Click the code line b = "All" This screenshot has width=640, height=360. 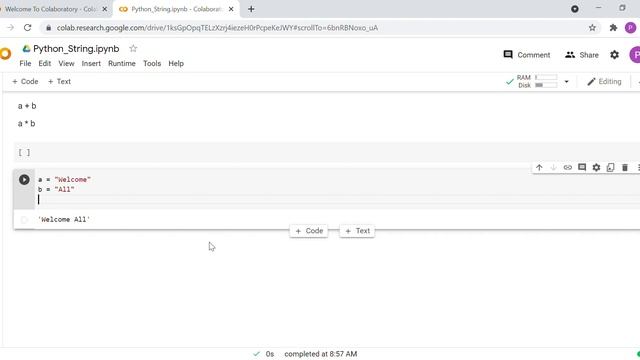pyautogui.click(x=56, y=189)
